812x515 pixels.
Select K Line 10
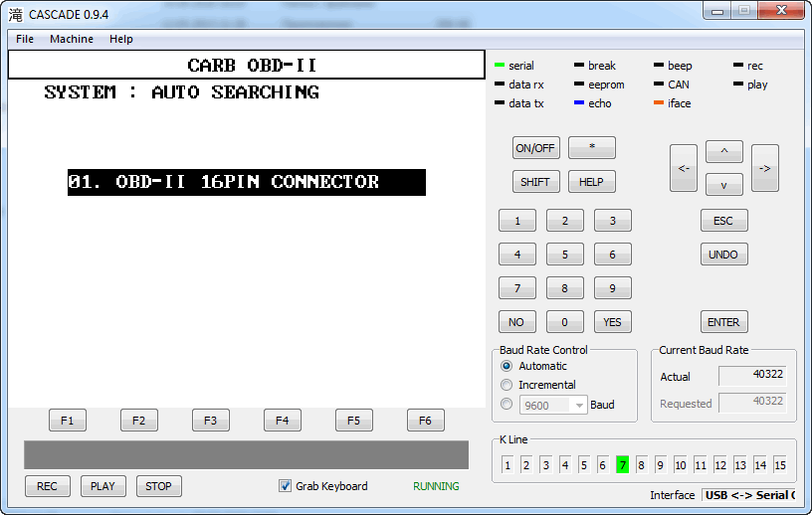pos(681,465)
